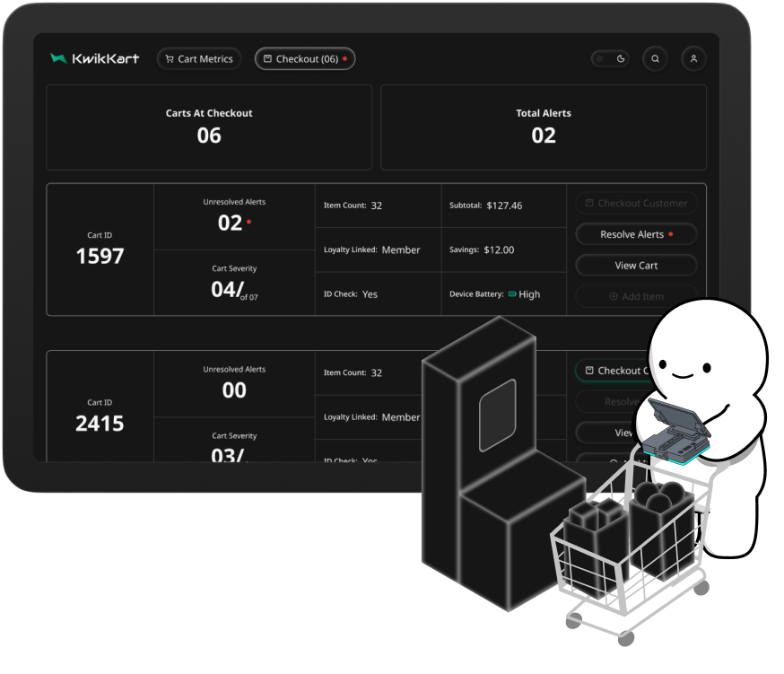Click the sun light mode icon
The height and width of the screenshot is (674, 784).
(600, 59)
